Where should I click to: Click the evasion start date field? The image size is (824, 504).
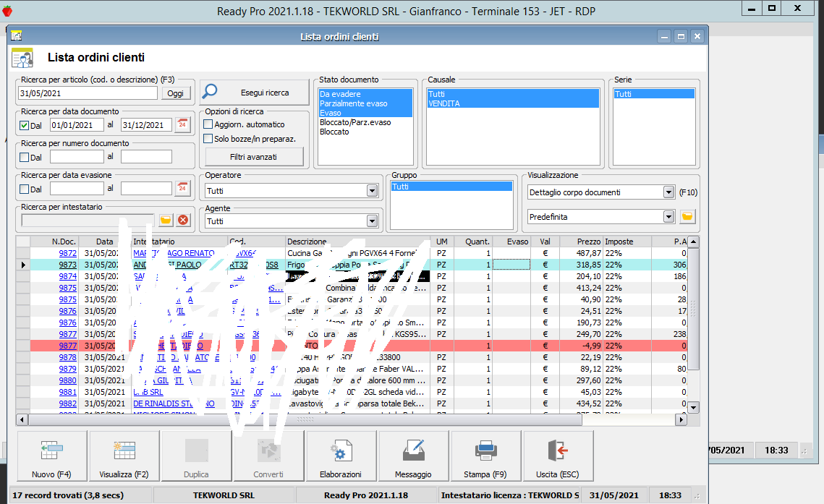[x=77, y=189]
